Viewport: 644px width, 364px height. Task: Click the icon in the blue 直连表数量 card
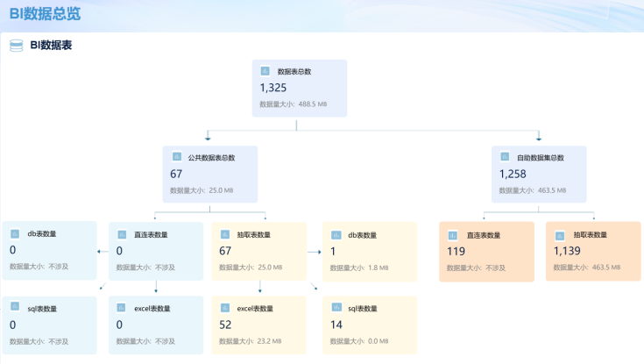pyautogui.click(x=123, y=235)
